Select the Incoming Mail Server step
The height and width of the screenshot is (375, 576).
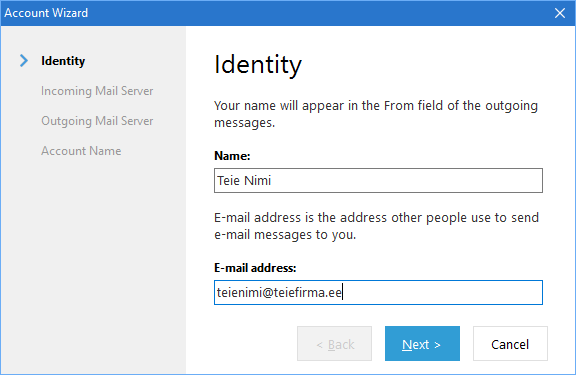pyautogui.click(x=97, y=91)
